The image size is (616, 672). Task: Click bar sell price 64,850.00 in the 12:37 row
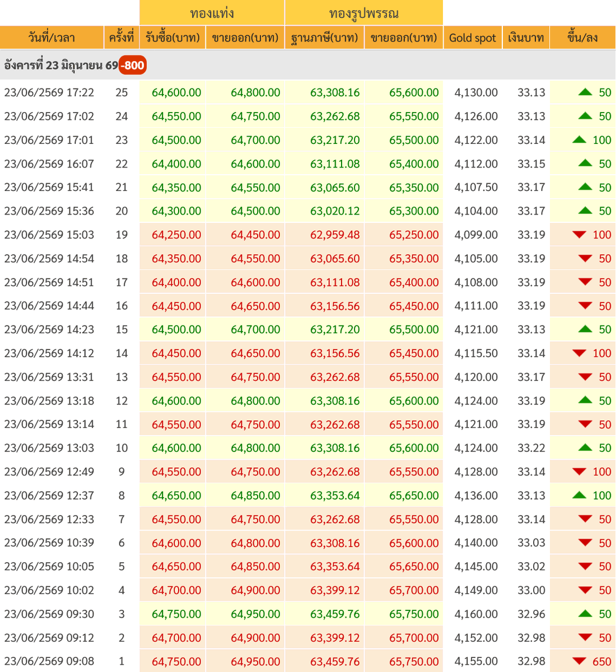pos(255,495)
